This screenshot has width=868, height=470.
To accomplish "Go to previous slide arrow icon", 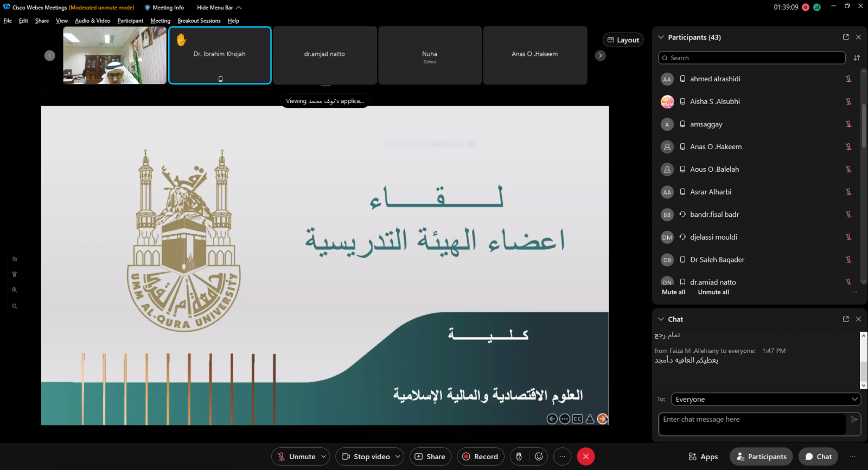I will pyautogui.click(x=552, y=419).
